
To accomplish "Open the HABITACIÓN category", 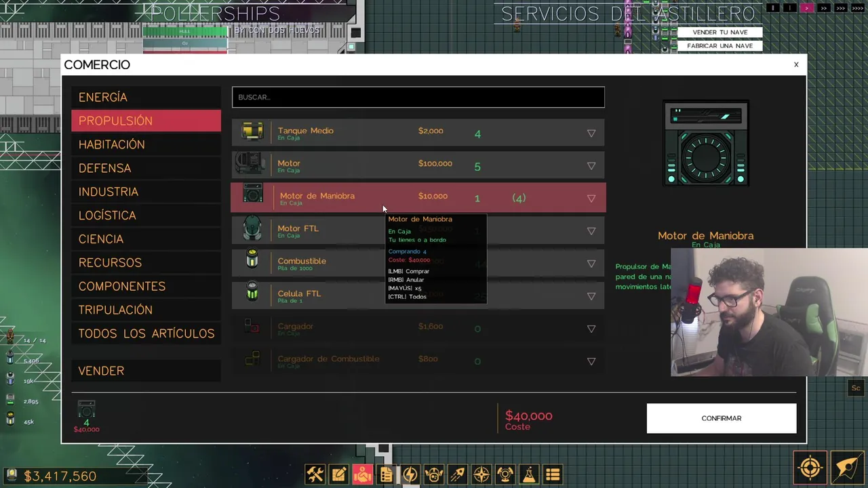I will (x=146, y=144).
